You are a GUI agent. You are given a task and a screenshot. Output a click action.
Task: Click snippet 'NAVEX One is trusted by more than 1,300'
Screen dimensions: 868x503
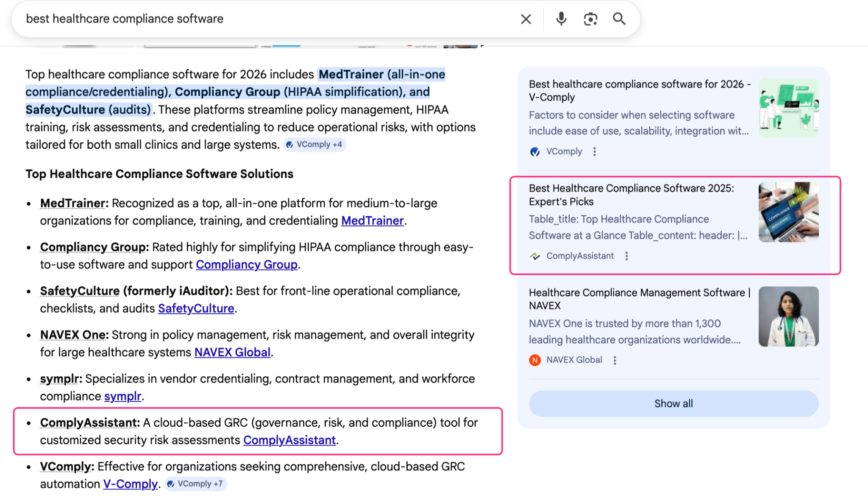tap(625, 324)
